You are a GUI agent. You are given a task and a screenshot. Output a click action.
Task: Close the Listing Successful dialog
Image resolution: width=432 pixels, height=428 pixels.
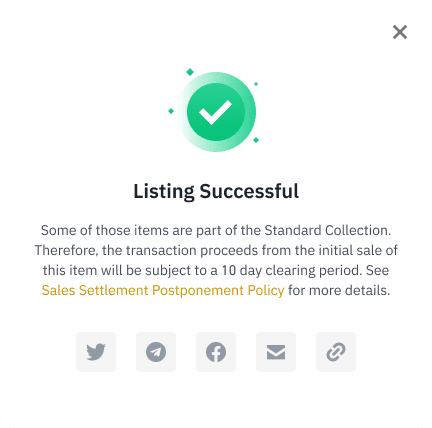click(x=400, y=32)
